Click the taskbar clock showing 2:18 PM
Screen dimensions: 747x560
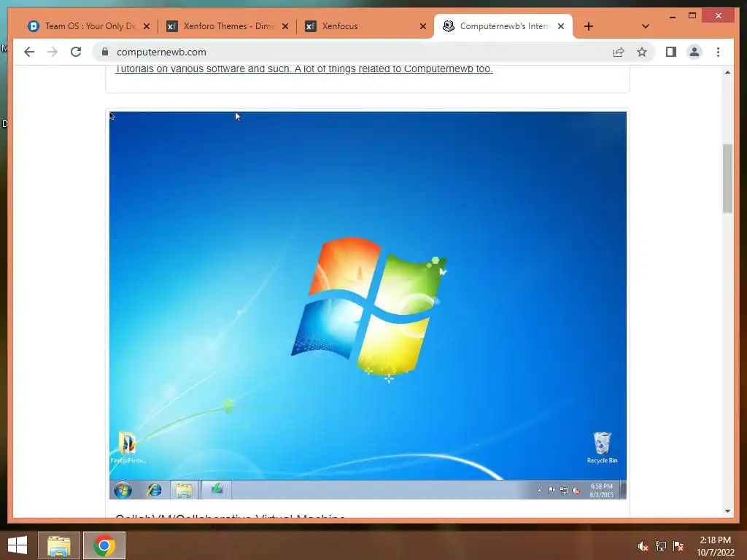[x=716, y=545]
